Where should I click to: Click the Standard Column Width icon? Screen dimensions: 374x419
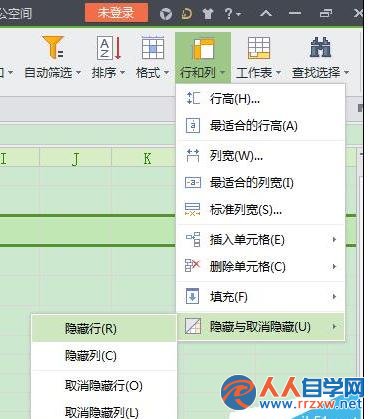193,209
